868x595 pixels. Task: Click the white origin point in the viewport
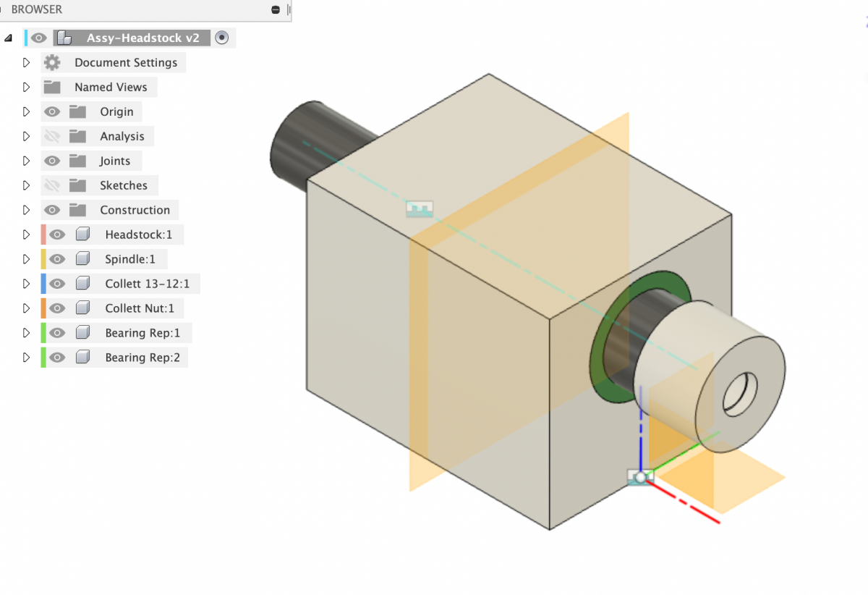point(640,477)
